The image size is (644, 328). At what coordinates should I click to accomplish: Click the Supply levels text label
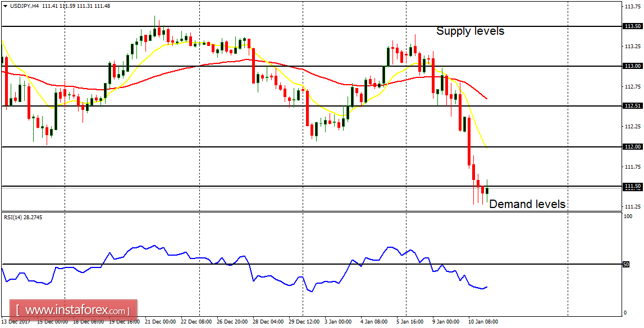[471, 31]
